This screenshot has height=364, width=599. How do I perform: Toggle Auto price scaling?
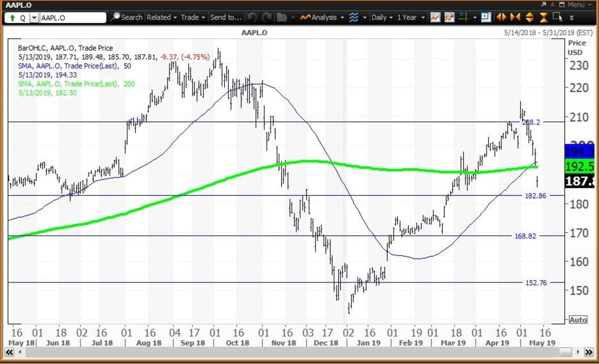[x=578, y=320]
